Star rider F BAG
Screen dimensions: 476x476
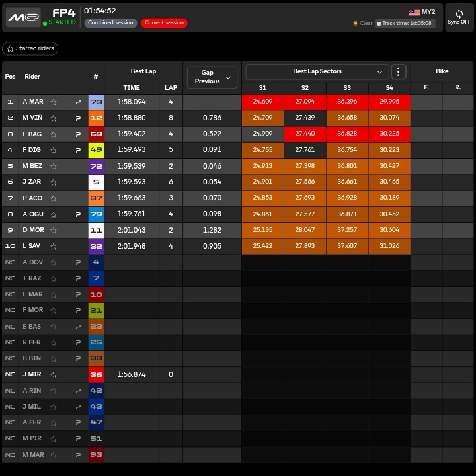point(54,134)
